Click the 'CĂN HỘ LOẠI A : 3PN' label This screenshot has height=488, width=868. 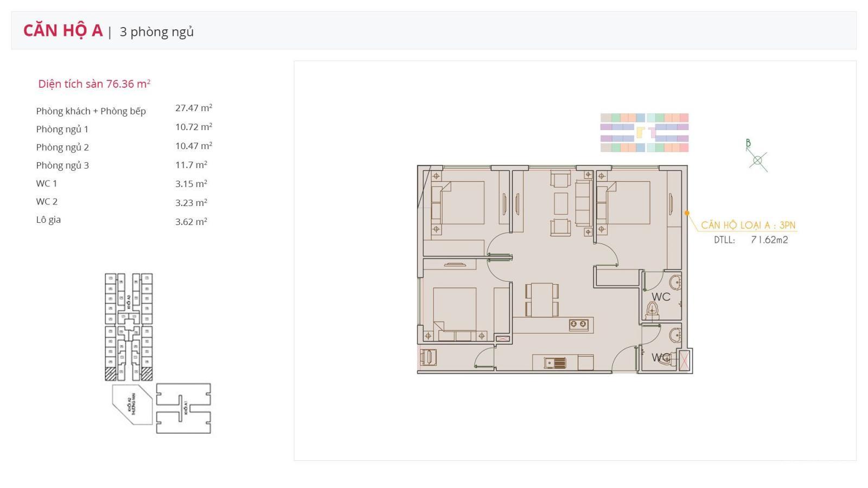(x=748, y=225)
